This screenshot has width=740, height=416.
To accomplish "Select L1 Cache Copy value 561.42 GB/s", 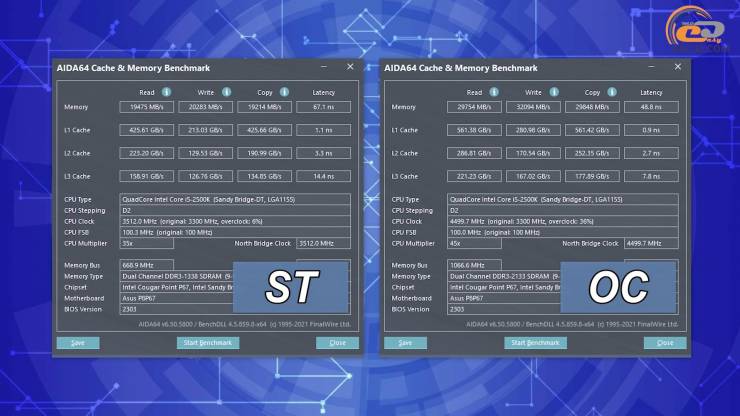I will [x=592, y=130].
